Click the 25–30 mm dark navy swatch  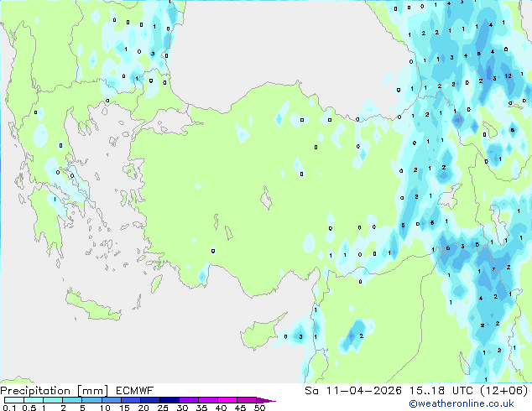point(169,400)
